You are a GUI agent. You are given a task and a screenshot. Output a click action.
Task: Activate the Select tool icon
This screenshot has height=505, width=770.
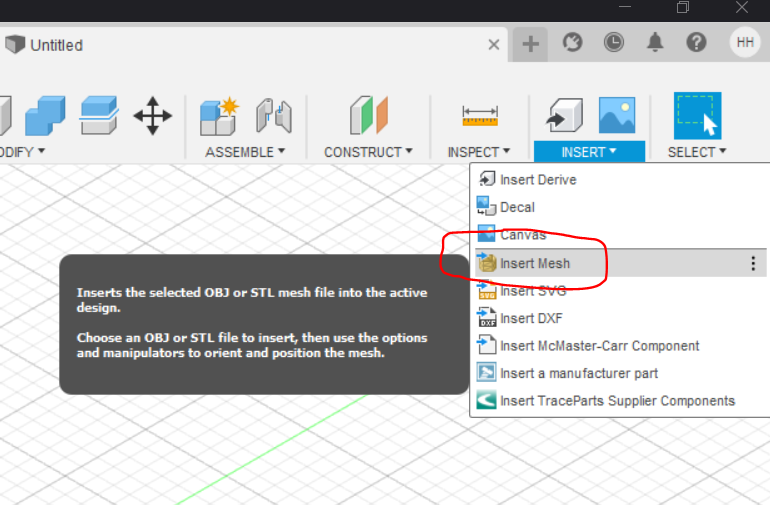coord(697,116)
